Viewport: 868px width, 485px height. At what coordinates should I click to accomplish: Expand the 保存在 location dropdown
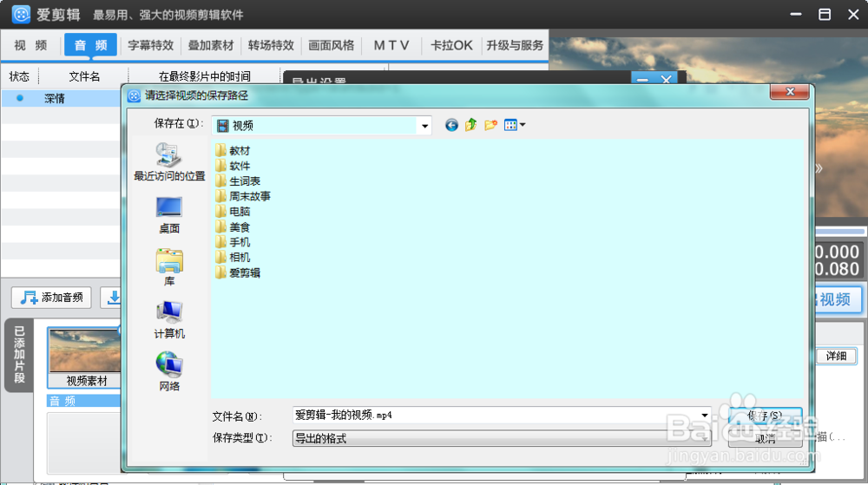click(424, 126)
